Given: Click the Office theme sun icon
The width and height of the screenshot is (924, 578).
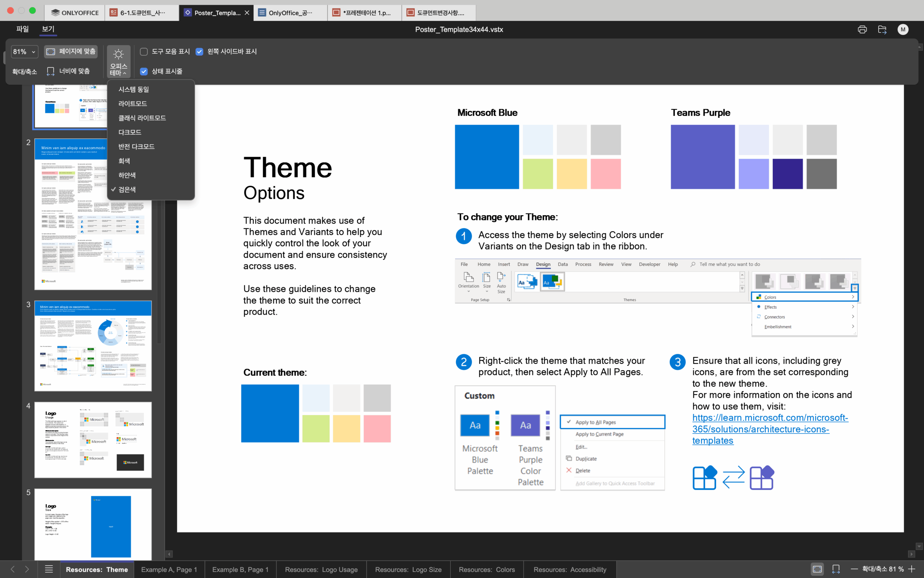Looking at the screenshot, I should [118, 54].
